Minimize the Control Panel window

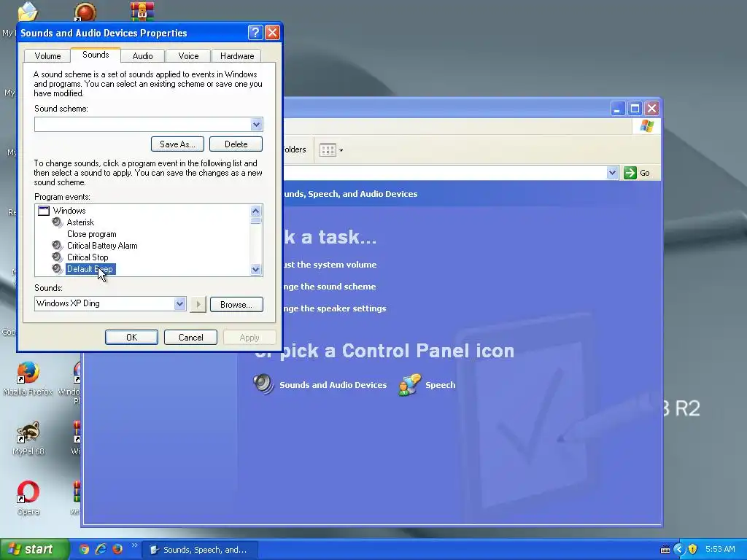[617, 109]
